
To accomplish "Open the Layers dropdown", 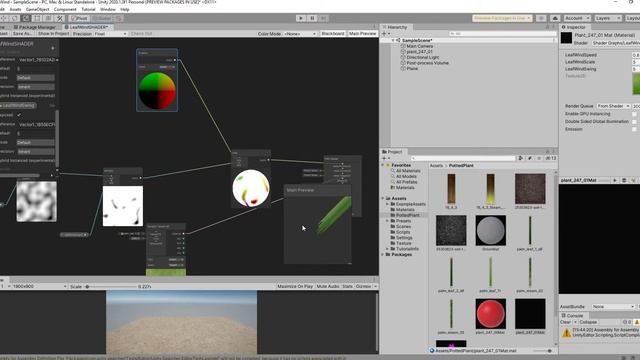I will click(x=608, y=18).
